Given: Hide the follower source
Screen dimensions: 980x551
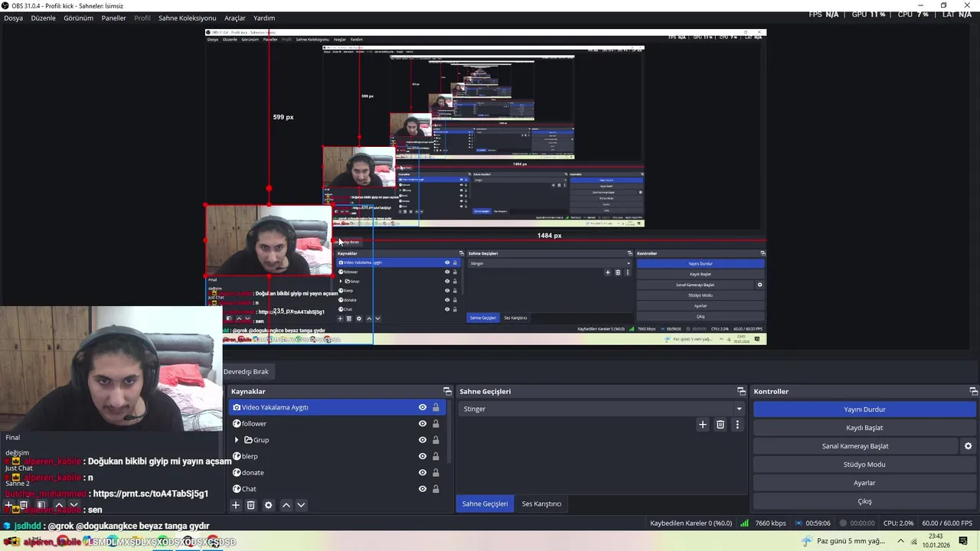Looking at the screenshot, I should click(422, 423).
